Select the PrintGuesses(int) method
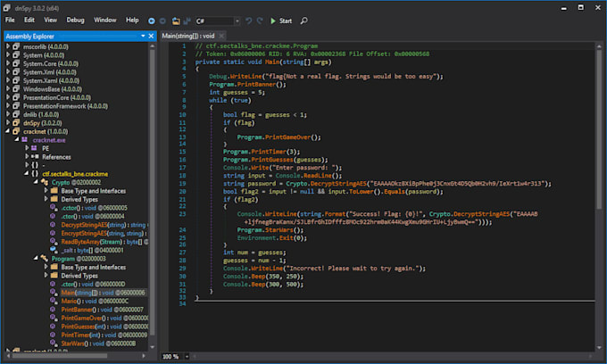The width and height of the screenshot is (607, 364). [104, 327]
